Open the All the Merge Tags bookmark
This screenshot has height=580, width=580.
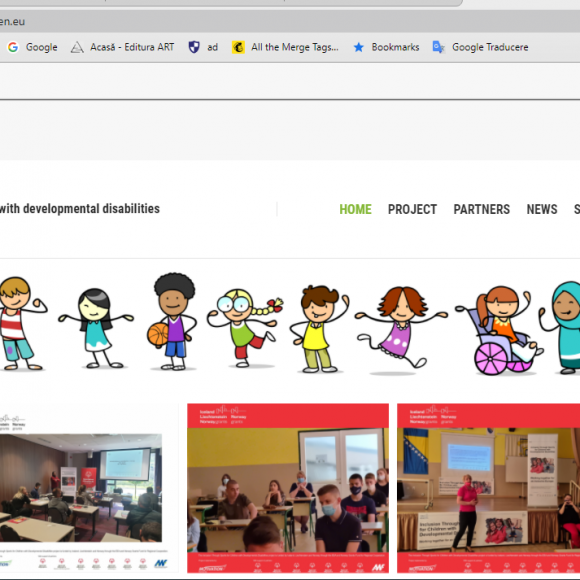coord(285,47)
